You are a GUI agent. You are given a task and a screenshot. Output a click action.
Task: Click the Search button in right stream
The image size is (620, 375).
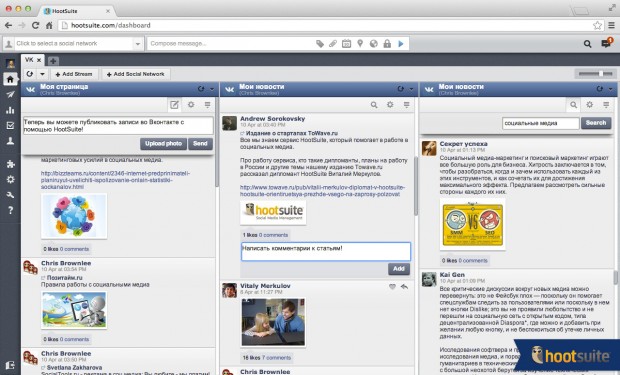tap(596, 123)
